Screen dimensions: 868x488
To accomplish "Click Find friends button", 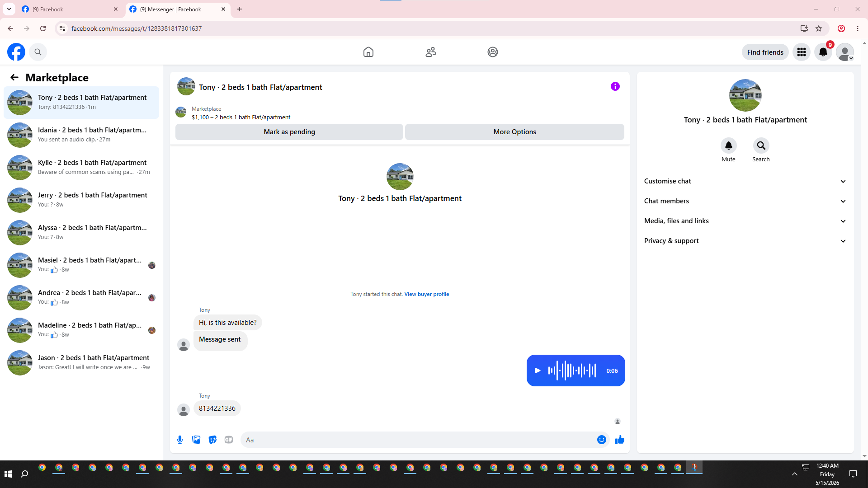I will (765, 52).
